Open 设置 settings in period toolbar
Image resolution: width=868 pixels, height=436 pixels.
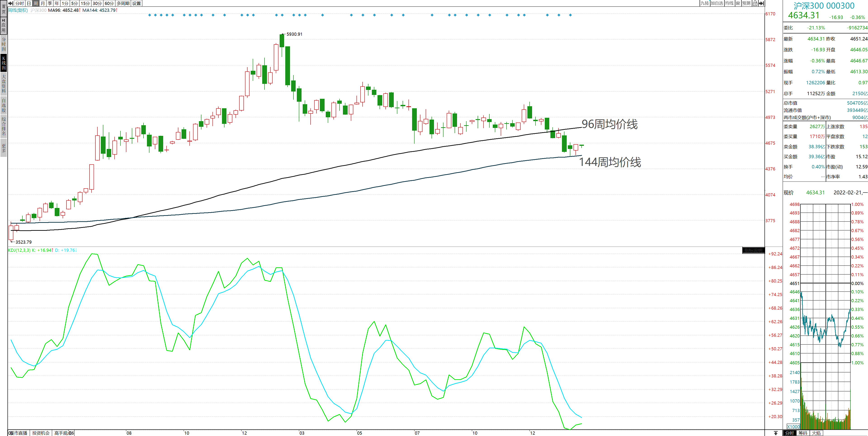(x=137, y=3)
